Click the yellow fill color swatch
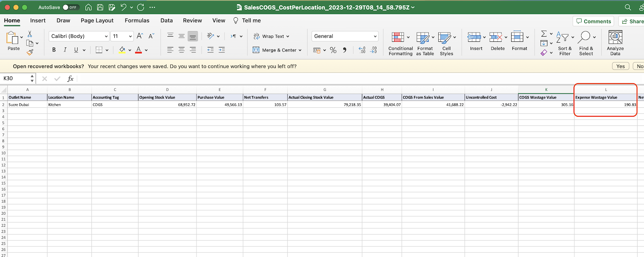 (x=122, y=50)
